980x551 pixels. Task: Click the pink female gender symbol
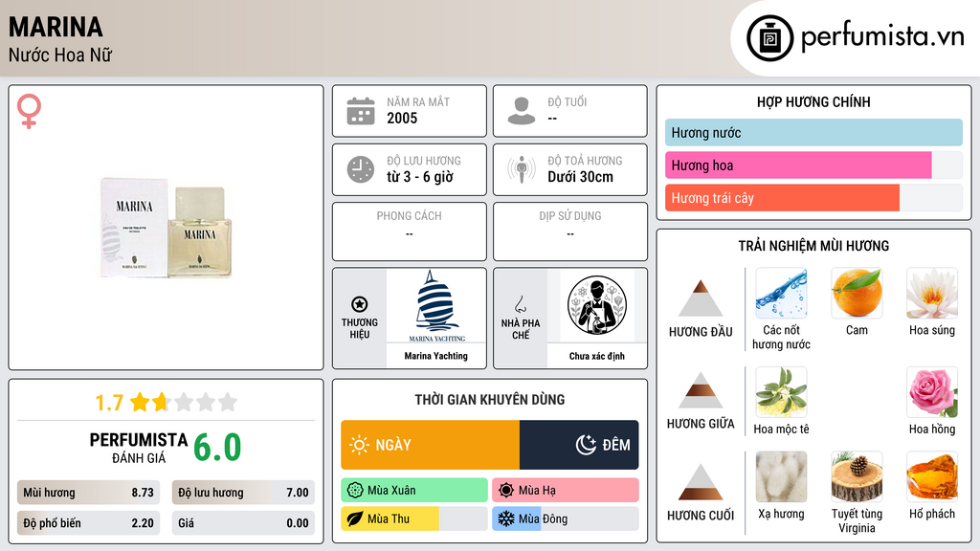29,111
